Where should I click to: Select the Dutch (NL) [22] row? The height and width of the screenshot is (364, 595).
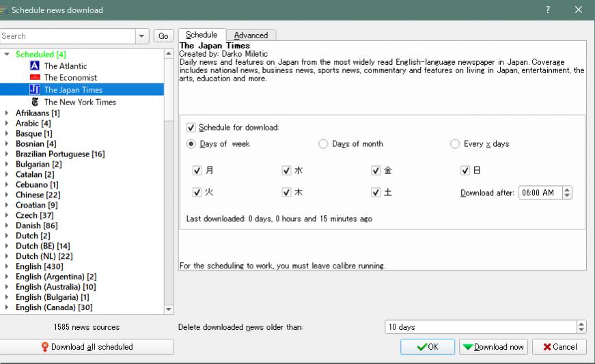point(44,256)
